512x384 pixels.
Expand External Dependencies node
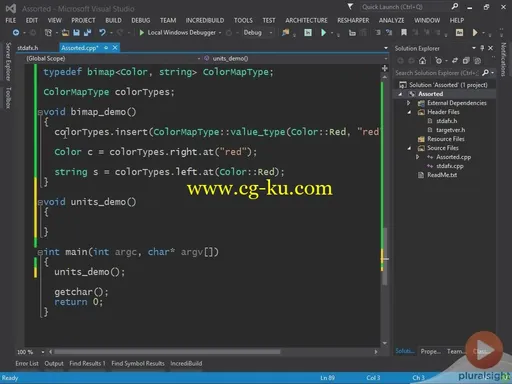(x=408, y=103)
